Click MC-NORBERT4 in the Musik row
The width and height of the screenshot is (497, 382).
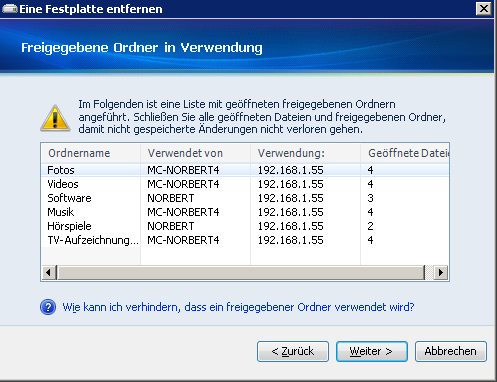(183, 212)
